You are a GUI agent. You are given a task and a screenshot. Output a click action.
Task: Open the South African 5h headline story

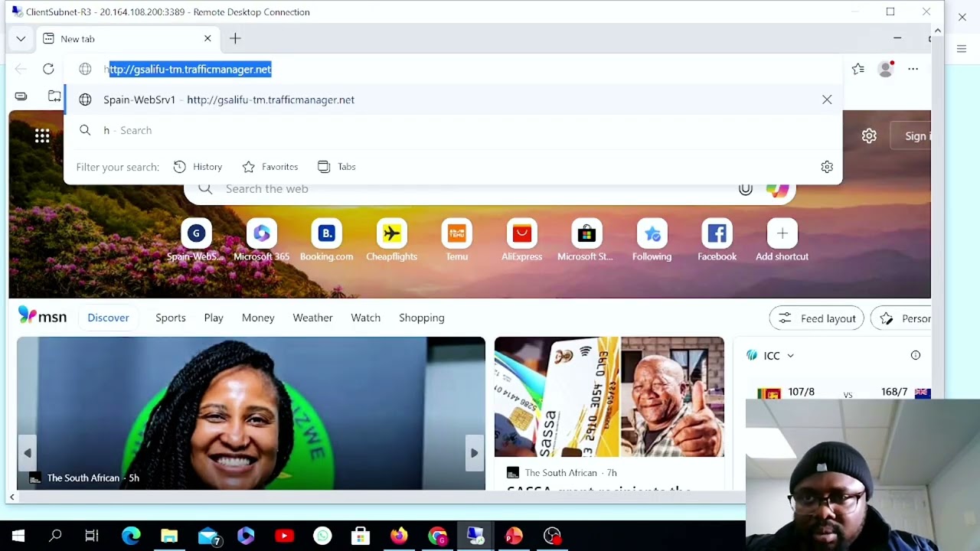[251, 413]
